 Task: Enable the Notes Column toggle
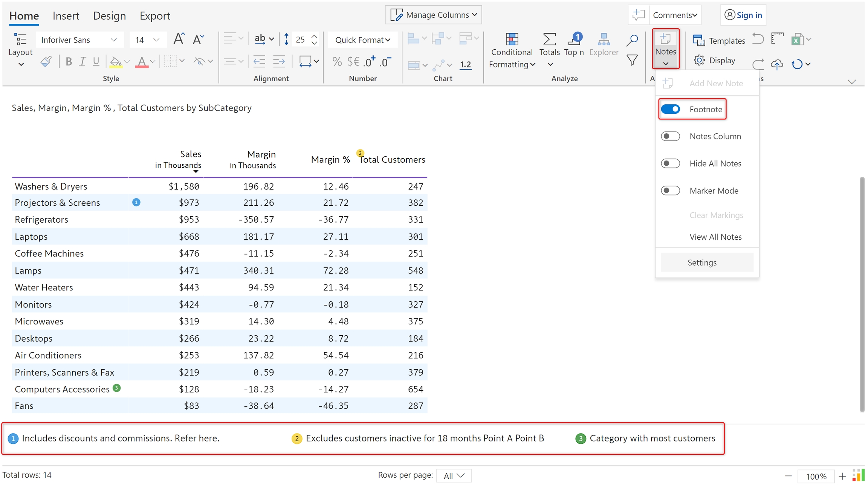(670, 136)
